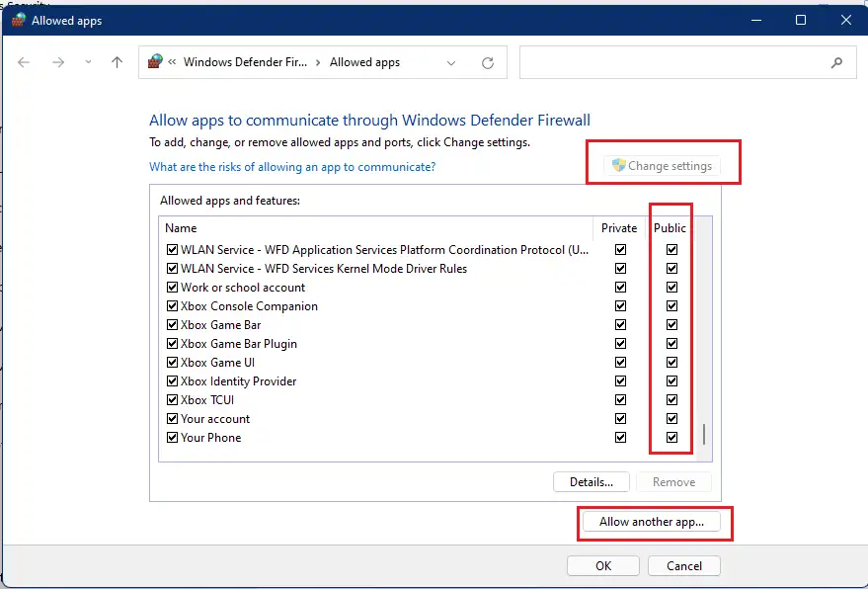Toggle Private checkbox for Xbox Game UI
Viewport: 868px width, 589px height.
[x=620, y=363]
